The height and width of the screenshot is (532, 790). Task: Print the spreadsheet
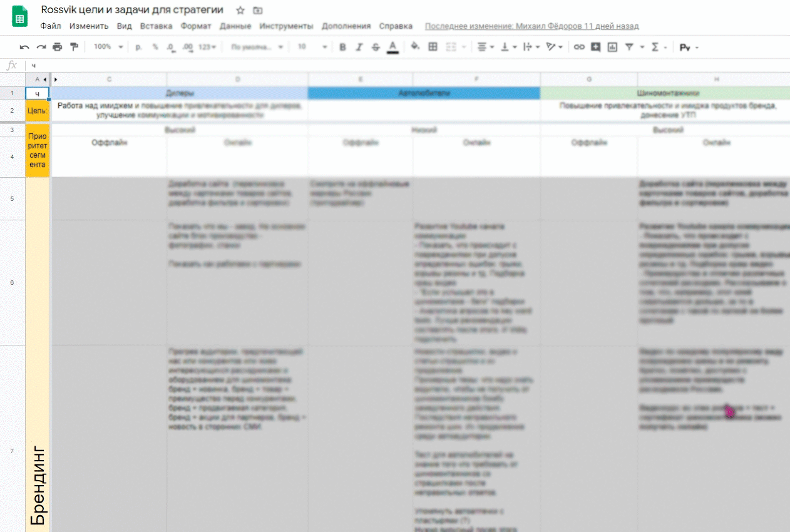pos(58,47)
